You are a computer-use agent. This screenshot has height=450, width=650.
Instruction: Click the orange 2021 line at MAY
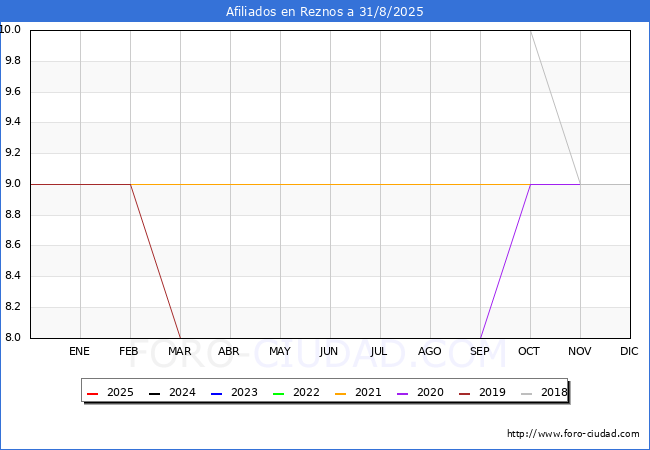[x=280, y=184]
